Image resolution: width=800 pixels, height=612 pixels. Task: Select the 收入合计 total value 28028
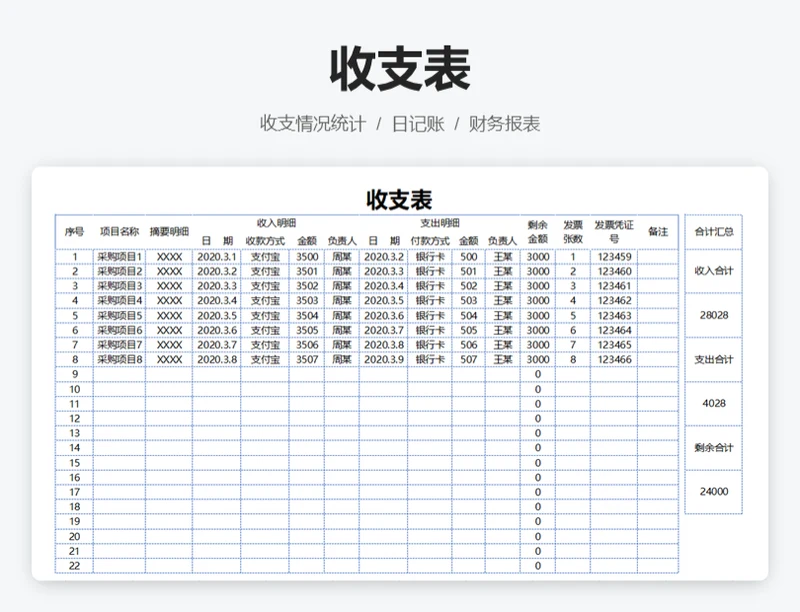(x=713, y=315)
